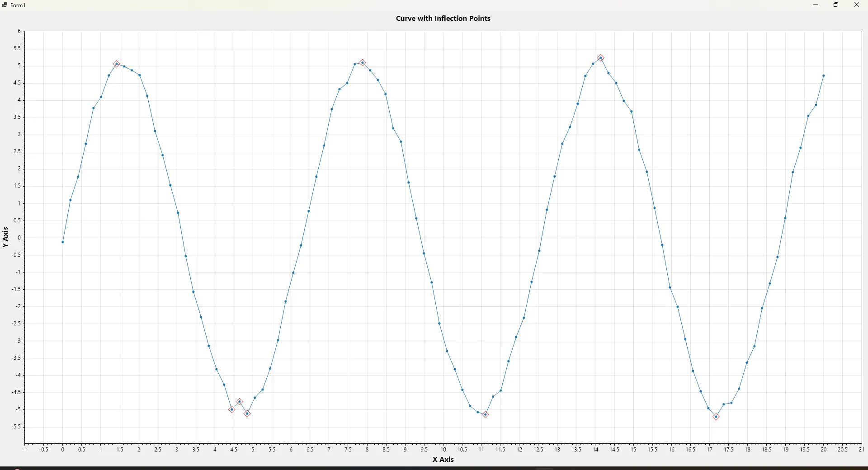The height and width of the screenshot is (470, 868).
Task: Close the Form1 window
Action: pyautogui.click(x=857, y=5)
